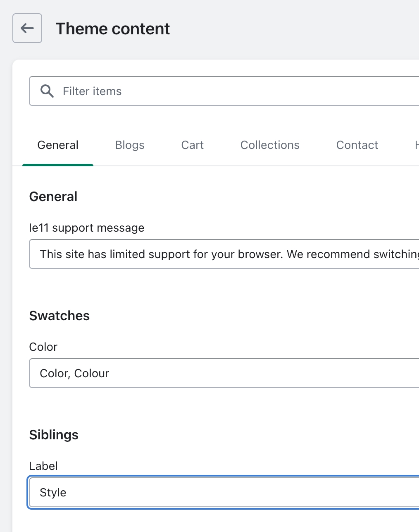The image size is (419, 532).
Task: Click the Siblings Label field containing "Style"
Action: pos(227,492)
